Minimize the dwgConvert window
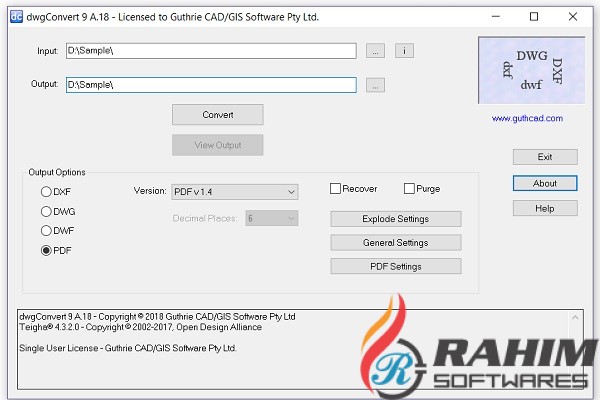Image resolution: width=600 pixels, height=400 pixels. click(x=496, y=16)
